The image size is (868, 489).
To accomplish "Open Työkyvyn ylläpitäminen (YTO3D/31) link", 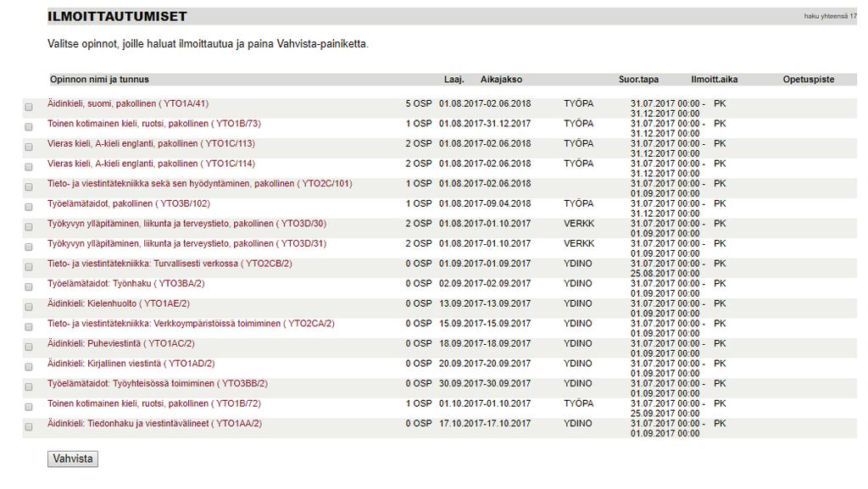I will tap(187, 243).
